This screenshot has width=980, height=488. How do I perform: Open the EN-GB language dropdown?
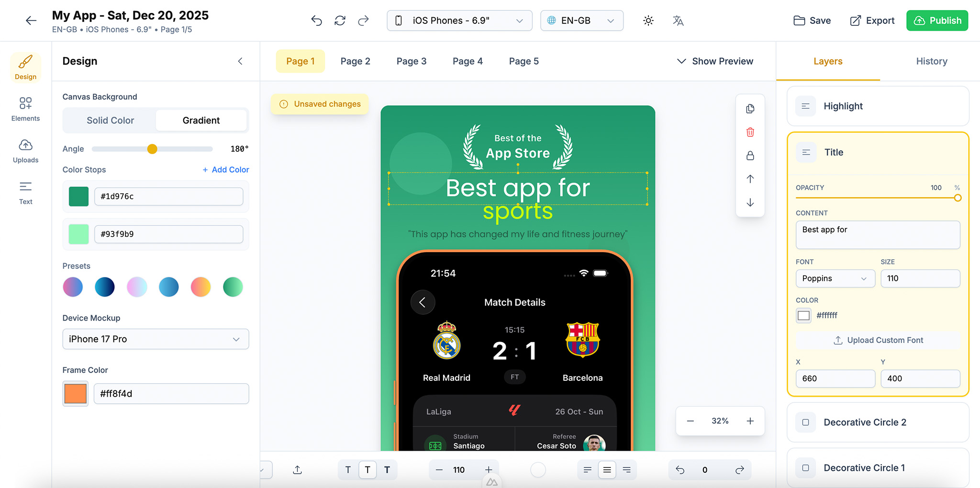point(581,21)
